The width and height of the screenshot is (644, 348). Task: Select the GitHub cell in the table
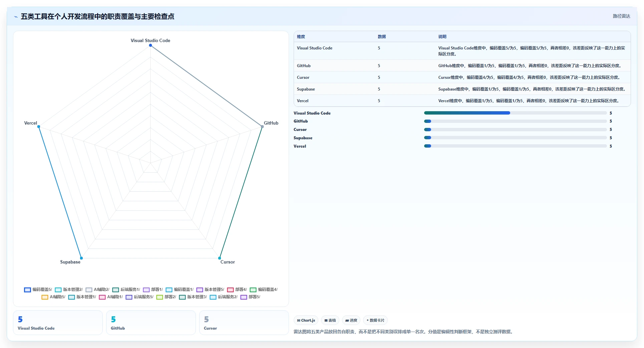(304, 66)
